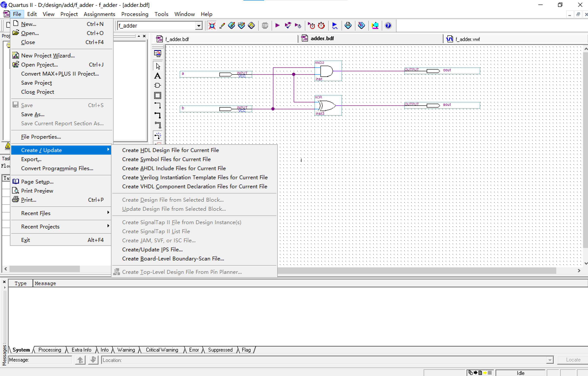
Task: Open the Help question mark icon
Action: click(388, 25)
